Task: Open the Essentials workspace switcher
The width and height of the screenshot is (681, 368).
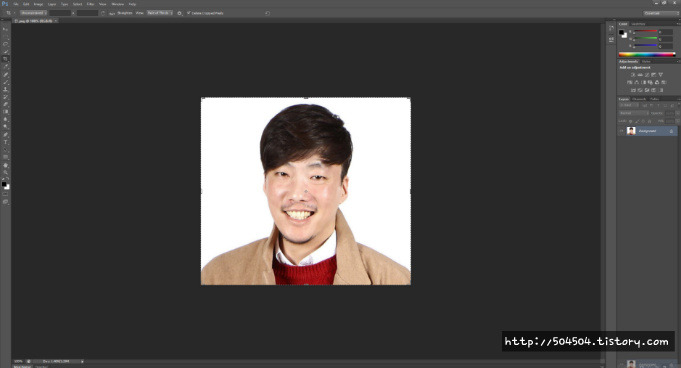Action: (x=661, y=13)
